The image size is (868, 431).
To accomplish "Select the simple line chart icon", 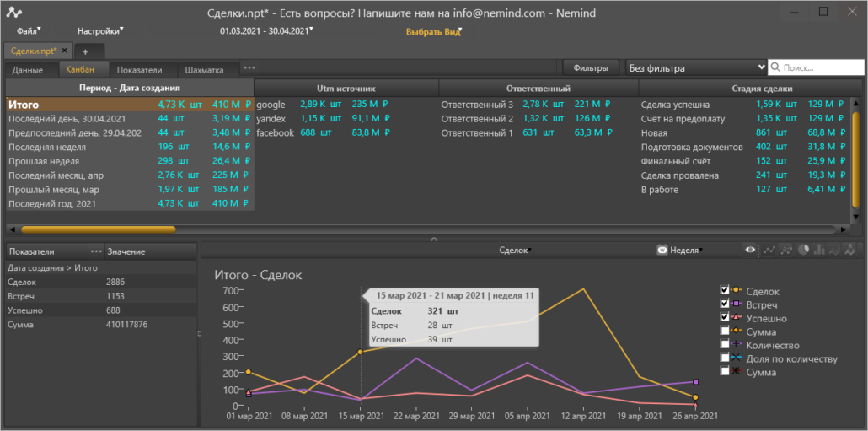I will 769,250.
